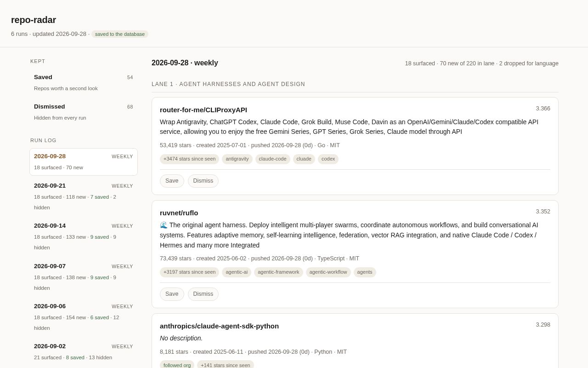
Task: Open router-for-me/CLIProxyAPI repo title
Action: tap(204, 109)
